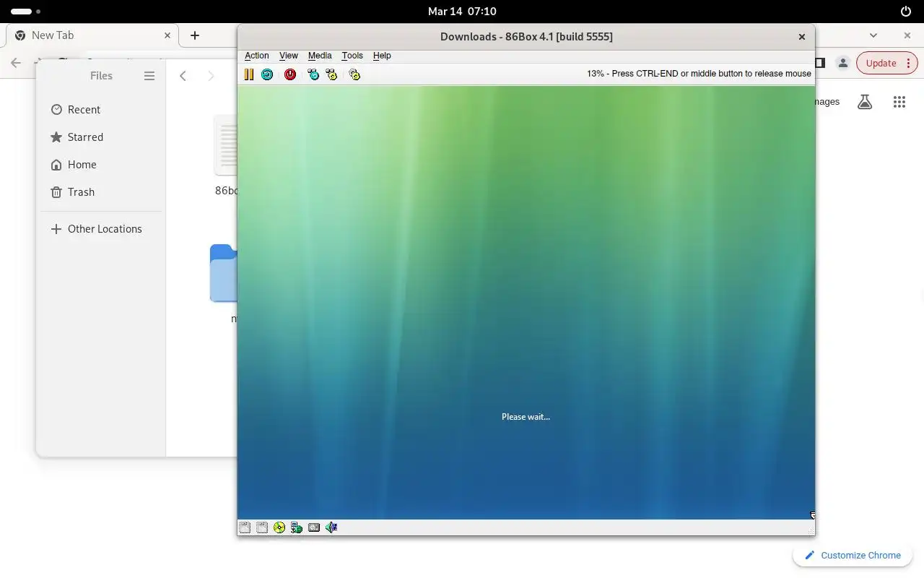Close the 86Box window
924x578 pixels.
pyautogui.click(x=801, y=37)
